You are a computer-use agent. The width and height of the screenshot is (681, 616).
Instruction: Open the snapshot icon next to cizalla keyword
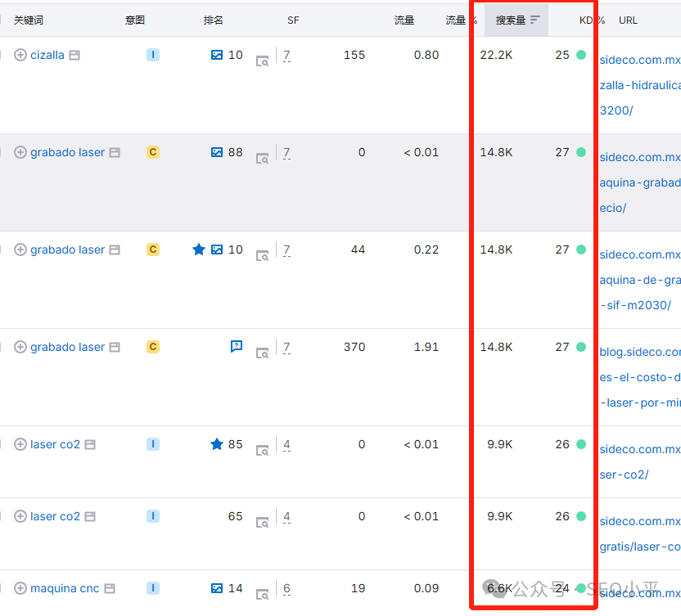74,55
